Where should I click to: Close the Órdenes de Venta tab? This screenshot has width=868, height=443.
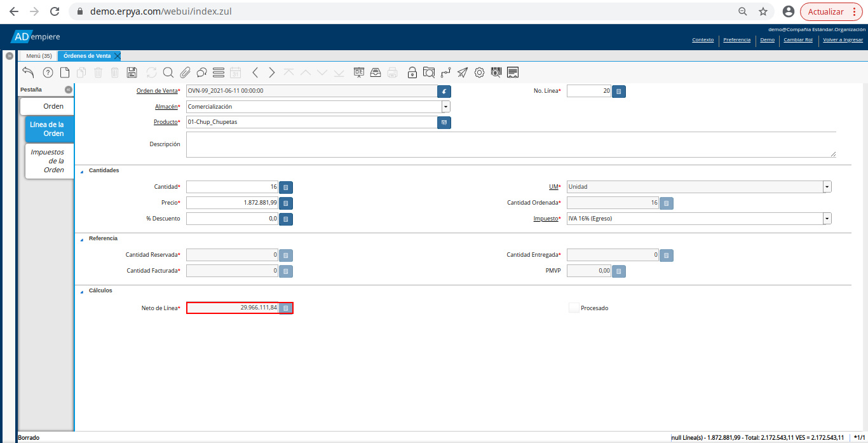(x=117, y=56)
